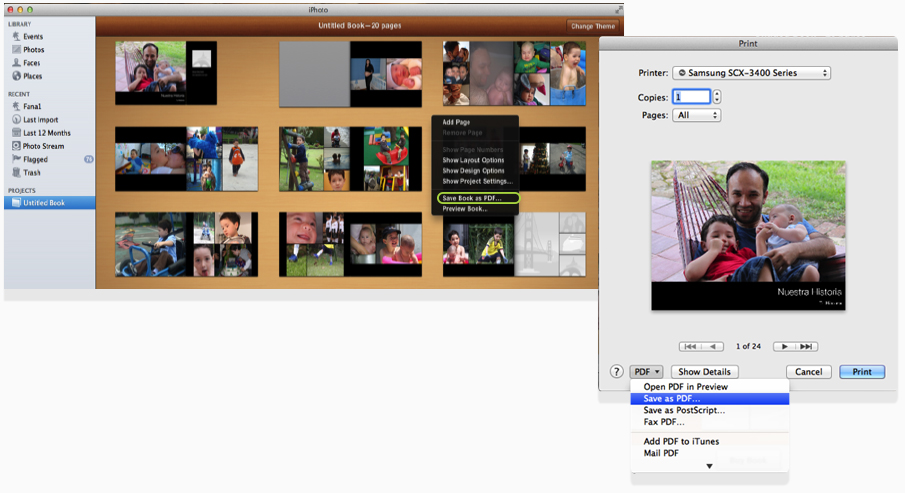Open Last Import in Recent
Image resolution: width=905 pixels, height=493 pixels.
coord(41,119)
